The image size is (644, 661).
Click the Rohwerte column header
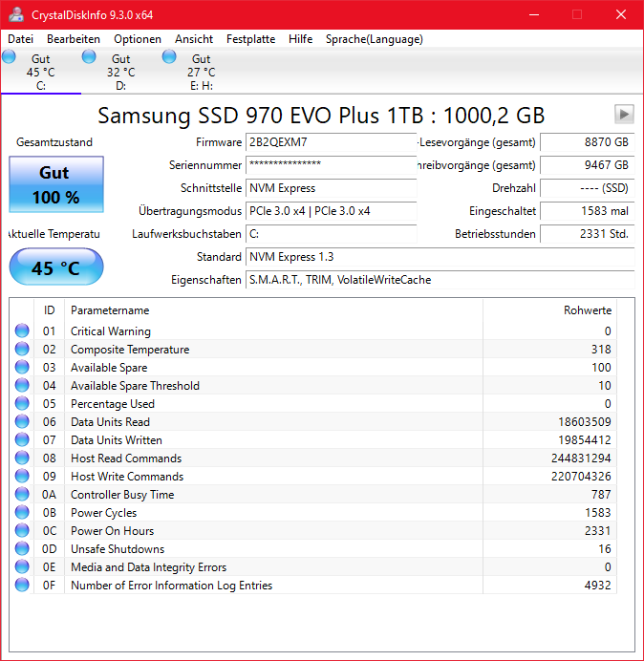(x=549, y=310)
